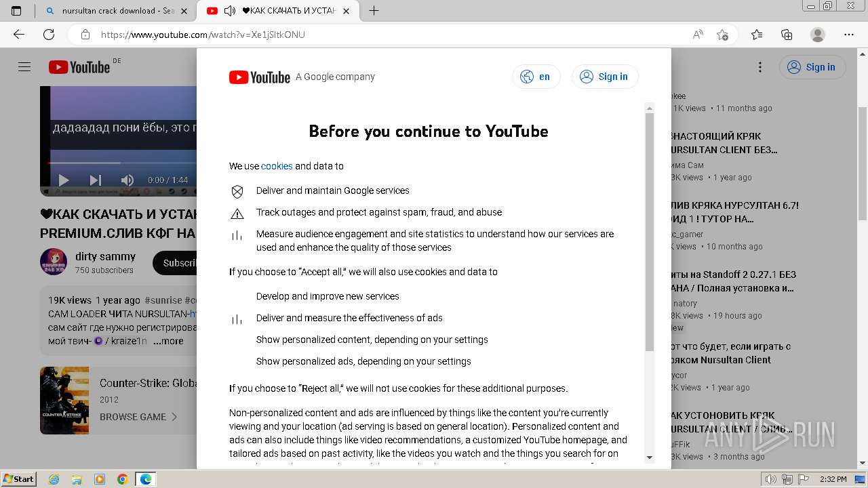
Task: Click the #sunrise hashtag
Action: pos(163,300)
